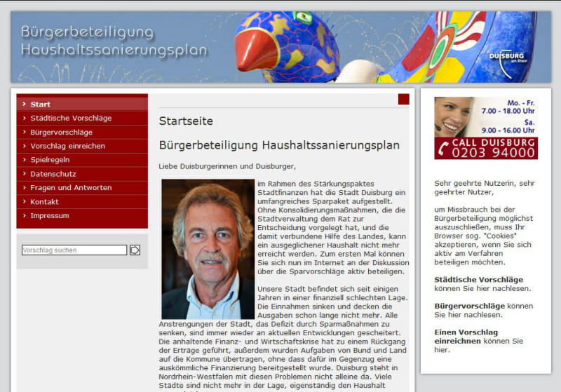Click the Duisburg am Rhein logo
The height and width of the screenshot is (392, 561).
pos(507,64)
